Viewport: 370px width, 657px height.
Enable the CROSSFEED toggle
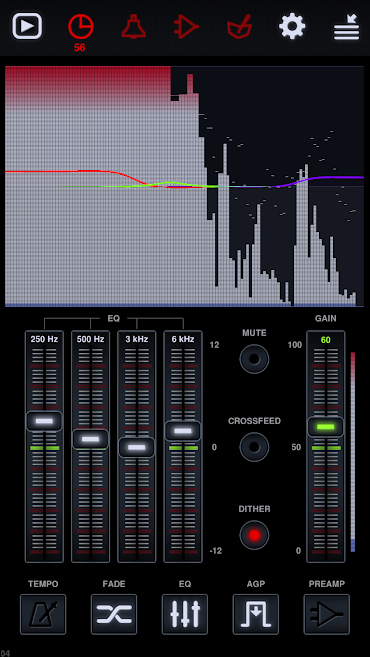coord(254,447)
